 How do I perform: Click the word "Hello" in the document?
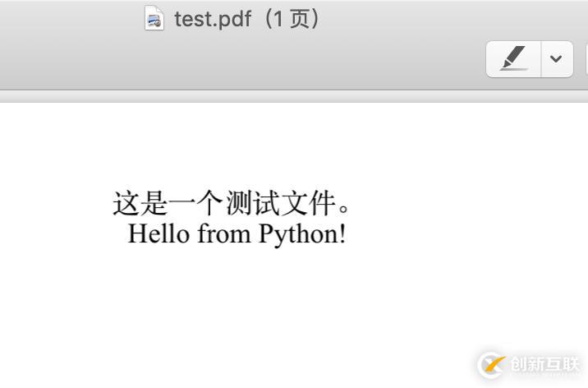click(x=160, y=234)
